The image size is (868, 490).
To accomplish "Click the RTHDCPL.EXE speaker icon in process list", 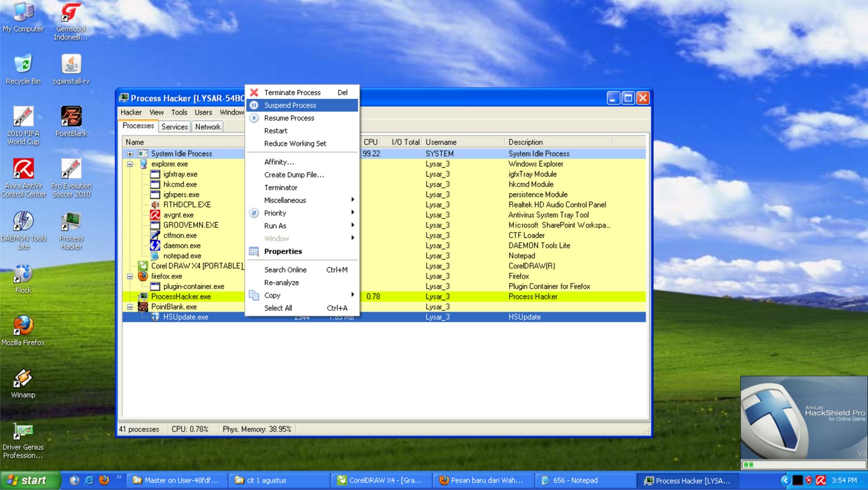I will coord(155,205).
